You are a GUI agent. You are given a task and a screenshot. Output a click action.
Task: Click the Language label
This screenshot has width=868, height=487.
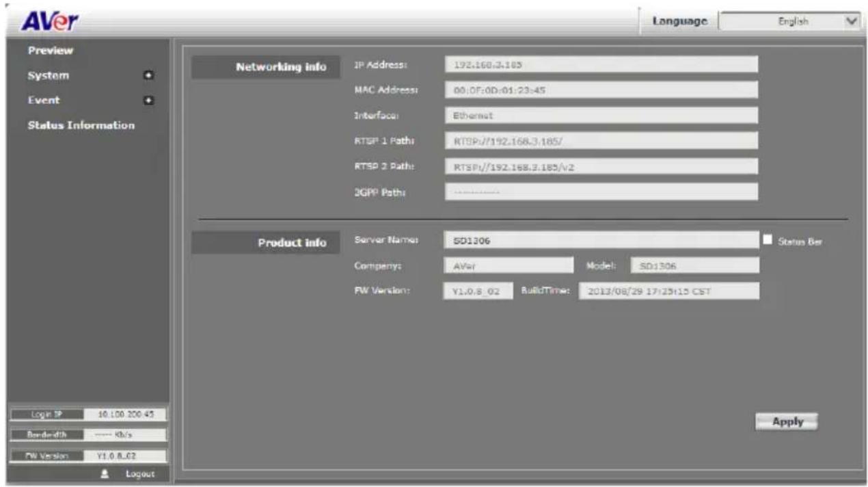679,22
